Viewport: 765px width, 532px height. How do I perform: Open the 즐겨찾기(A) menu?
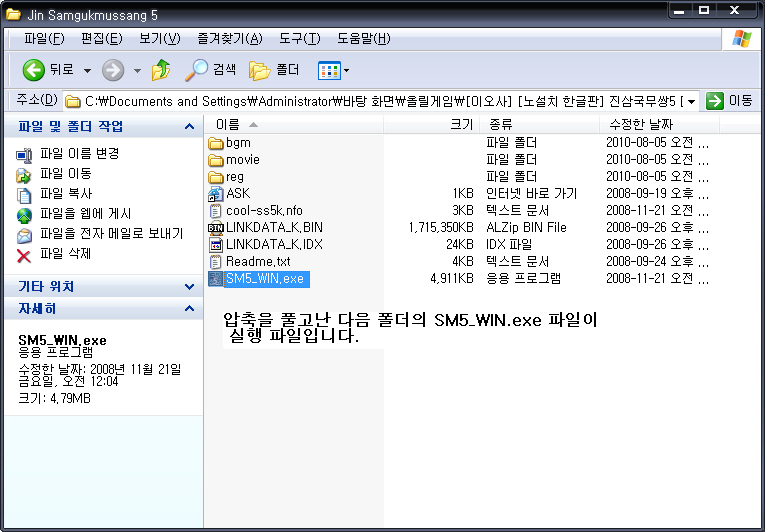click(x=230, y=39)
